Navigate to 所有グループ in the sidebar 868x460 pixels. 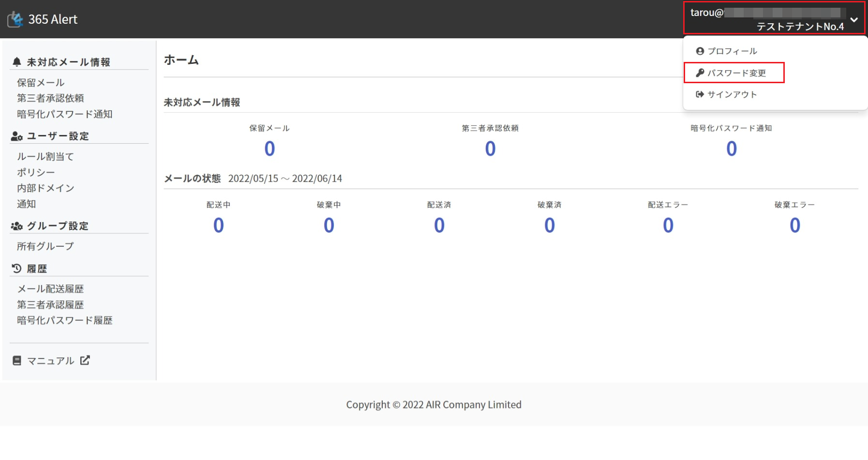[45, 246]
